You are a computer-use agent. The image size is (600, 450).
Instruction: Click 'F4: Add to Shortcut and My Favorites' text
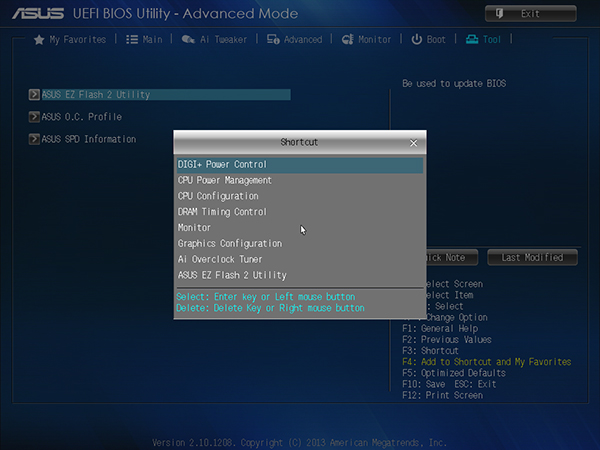[486, 362]
